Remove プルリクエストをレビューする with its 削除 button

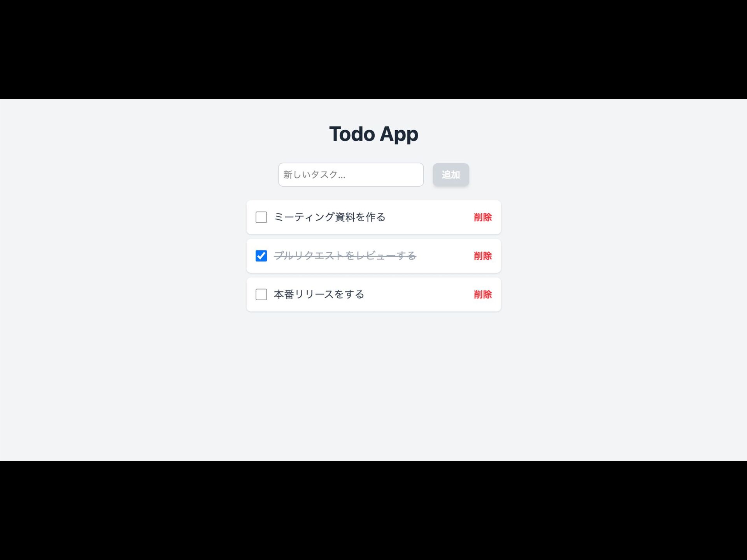(x=482, y=256)
